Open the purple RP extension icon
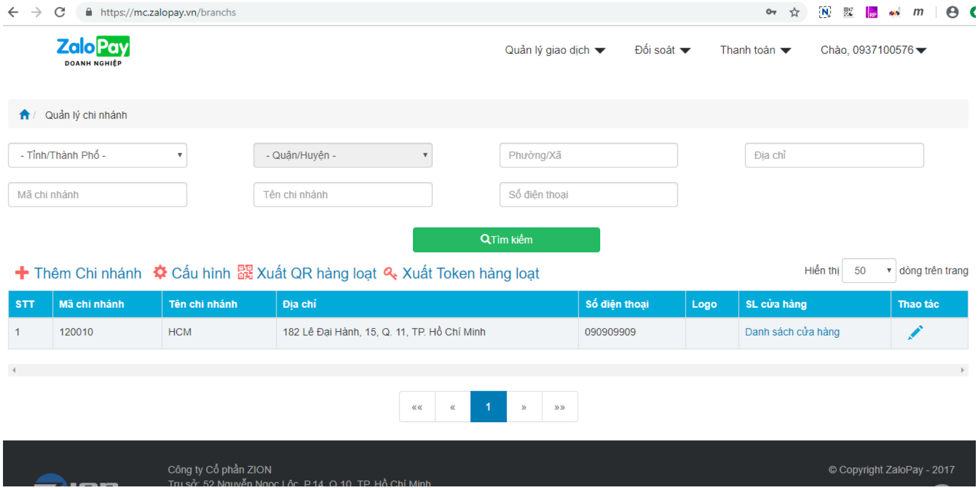The width and height of the screenshot is (980, 490). pos(872,12)
